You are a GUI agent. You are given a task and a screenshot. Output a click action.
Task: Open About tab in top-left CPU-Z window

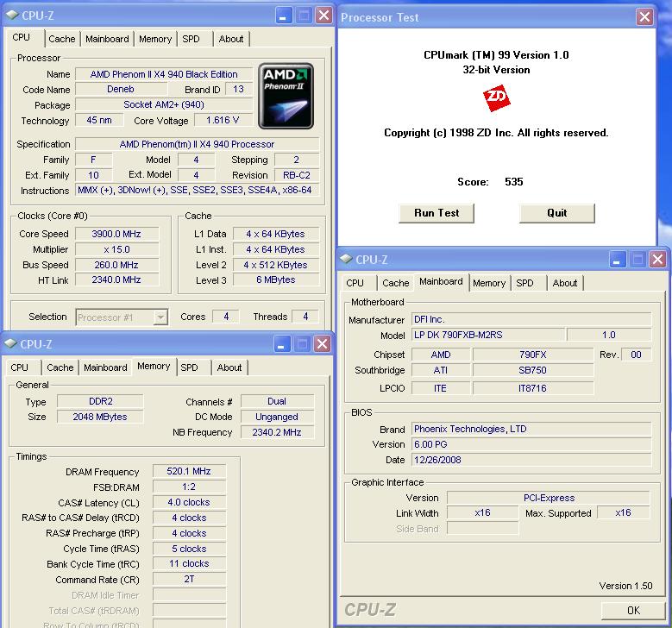click(x=231, y=39)
